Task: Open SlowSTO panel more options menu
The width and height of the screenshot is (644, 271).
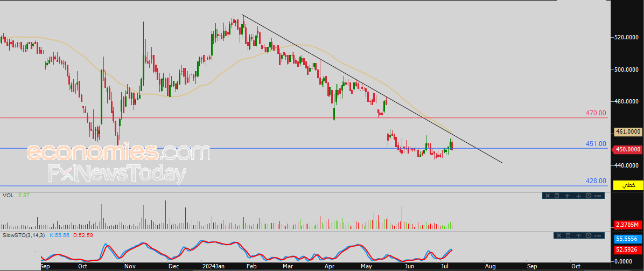Action: coord(598,235)
